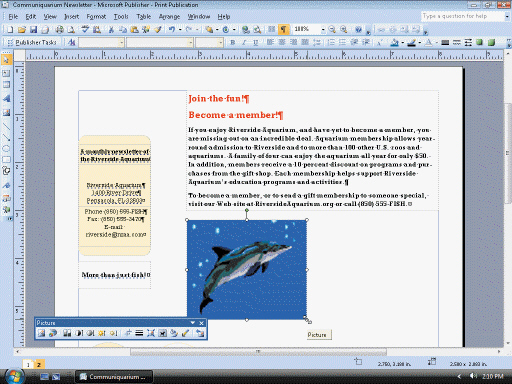Toggle Bold formatting
Viewport: 512px width, 384px height.
(233, 42)
